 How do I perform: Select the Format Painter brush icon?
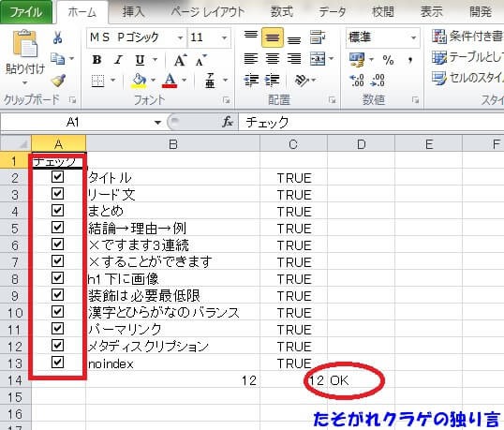click(58, 81)
